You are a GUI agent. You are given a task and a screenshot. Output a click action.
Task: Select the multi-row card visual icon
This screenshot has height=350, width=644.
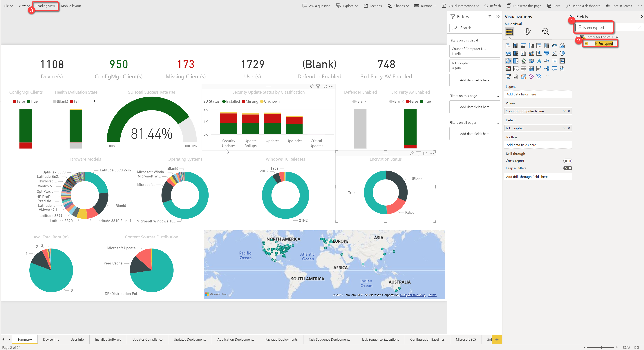tap(562, 61)
